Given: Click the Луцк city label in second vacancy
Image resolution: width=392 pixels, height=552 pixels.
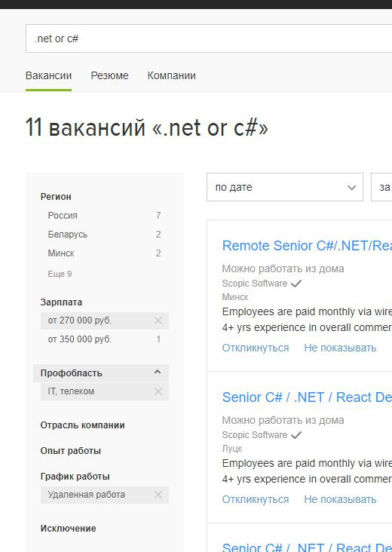Looking at the screenshot, I should pyautogui.click(x=232, y=449).
